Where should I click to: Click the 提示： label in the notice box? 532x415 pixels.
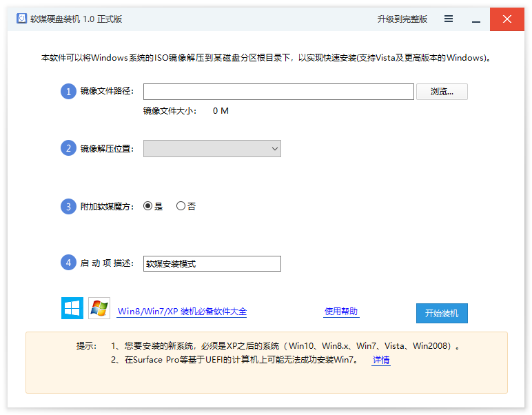click(87, 346)
